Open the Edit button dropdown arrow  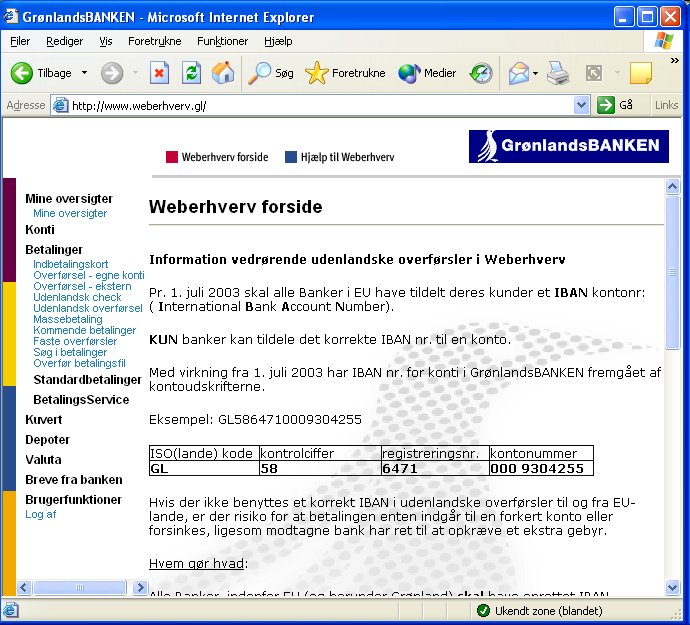(617, 73)
